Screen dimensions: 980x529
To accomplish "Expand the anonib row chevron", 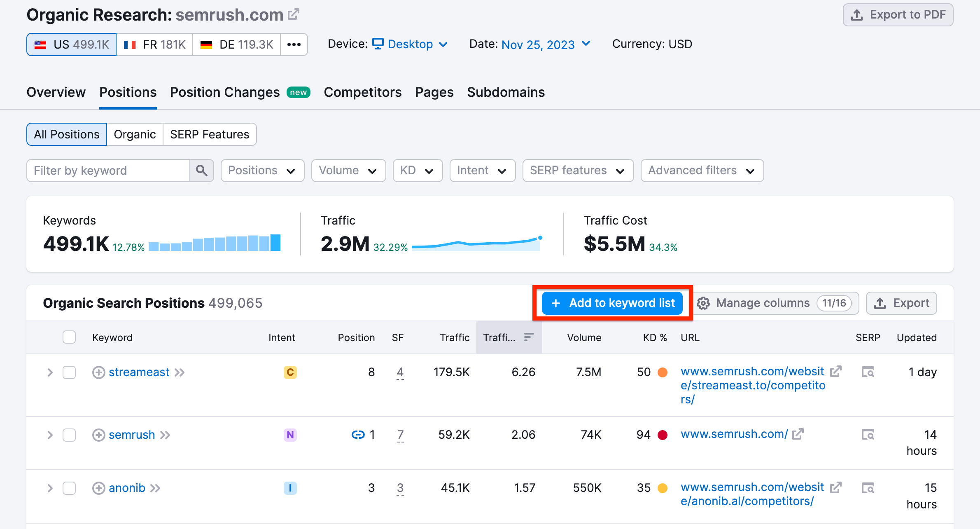I will (50, 488).
